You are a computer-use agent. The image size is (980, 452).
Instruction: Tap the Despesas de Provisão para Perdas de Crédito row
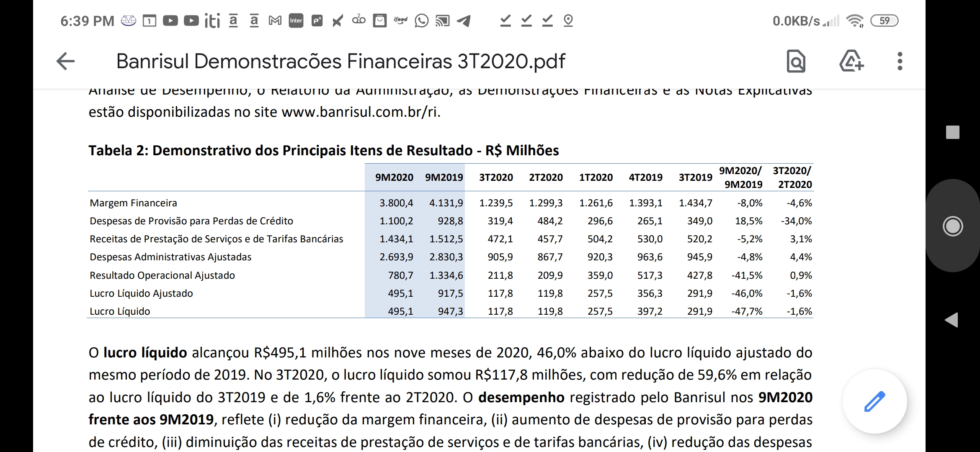tap(450, 221)
